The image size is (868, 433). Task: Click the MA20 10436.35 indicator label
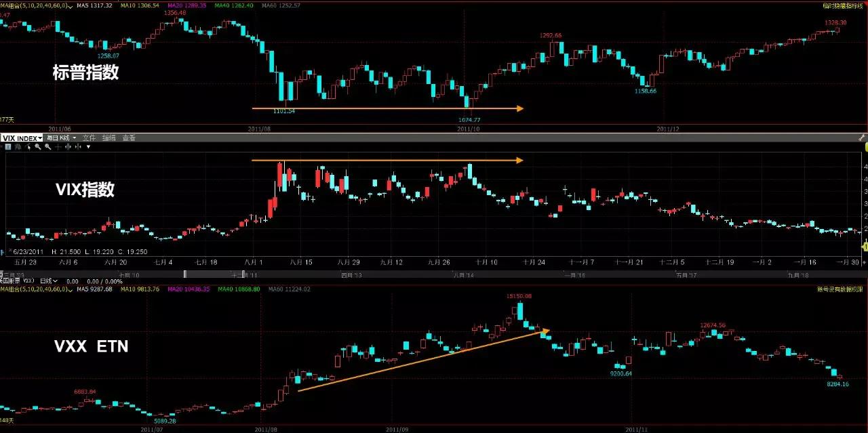(189, 289)
